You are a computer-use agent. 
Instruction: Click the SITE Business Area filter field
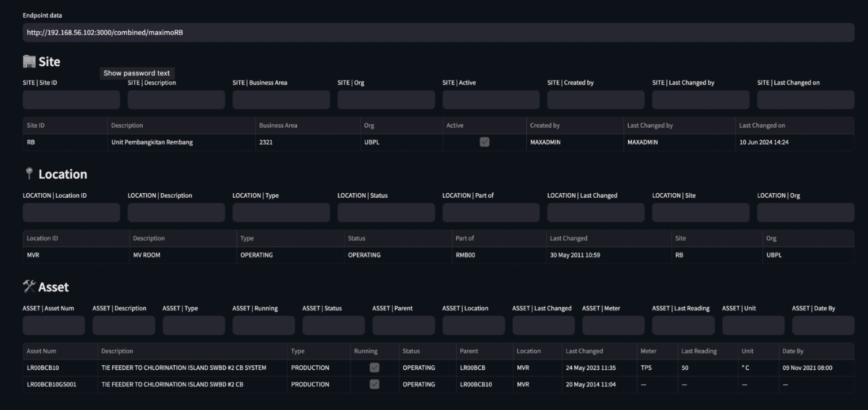[281, 99]
